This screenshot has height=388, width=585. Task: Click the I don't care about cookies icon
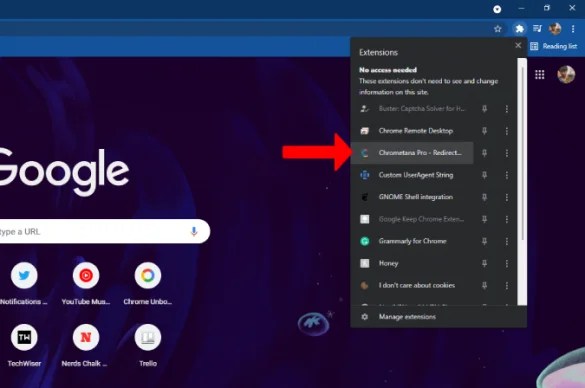pyautogui.click(x=365, y=285)
